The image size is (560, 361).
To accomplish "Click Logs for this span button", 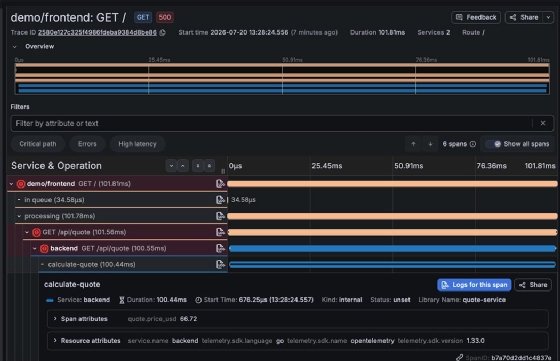I will 474,285.
